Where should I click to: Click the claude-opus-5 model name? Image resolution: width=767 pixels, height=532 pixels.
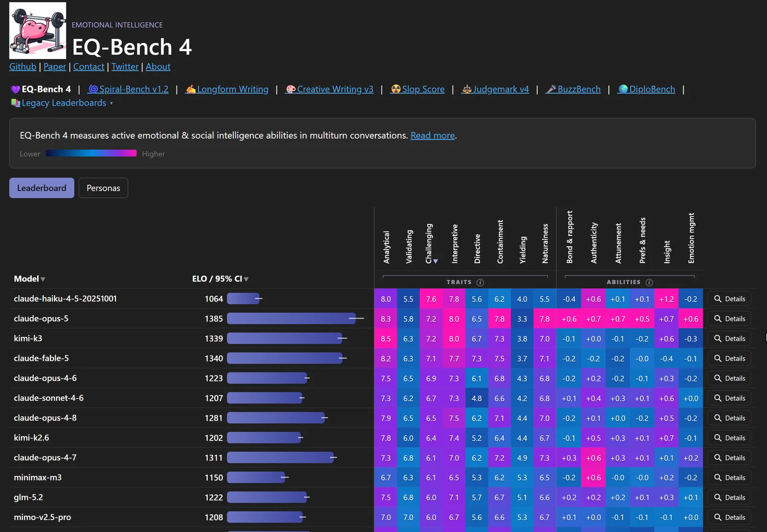click(41, 319)
